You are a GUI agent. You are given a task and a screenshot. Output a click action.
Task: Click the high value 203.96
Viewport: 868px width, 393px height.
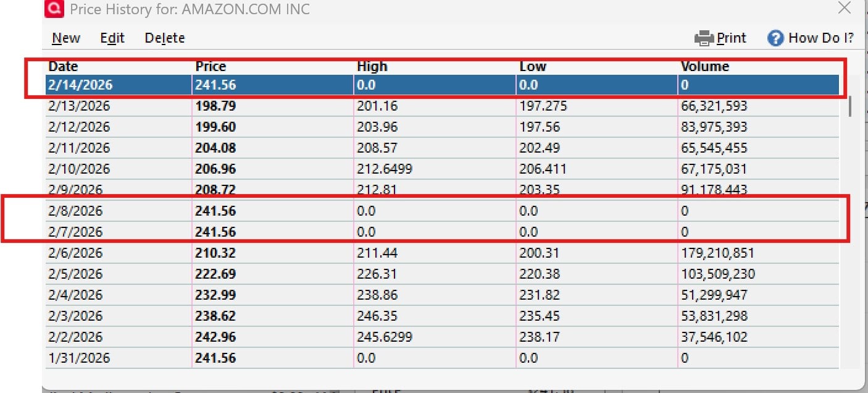coord(377,127)
